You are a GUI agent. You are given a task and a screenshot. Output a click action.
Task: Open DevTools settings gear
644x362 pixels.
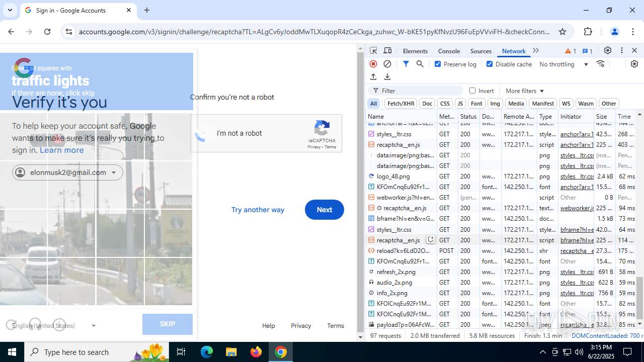[608, 51]
